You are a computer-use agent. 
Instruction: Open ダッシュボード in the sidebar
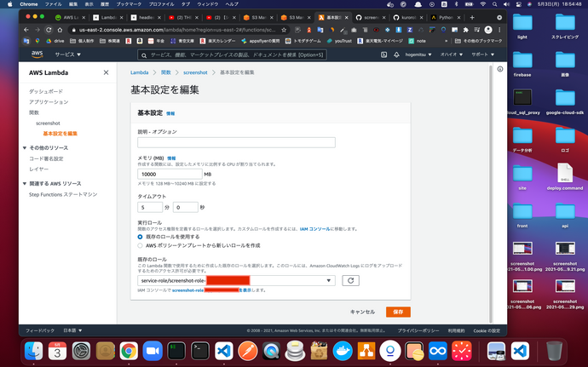tap(46, 91)
